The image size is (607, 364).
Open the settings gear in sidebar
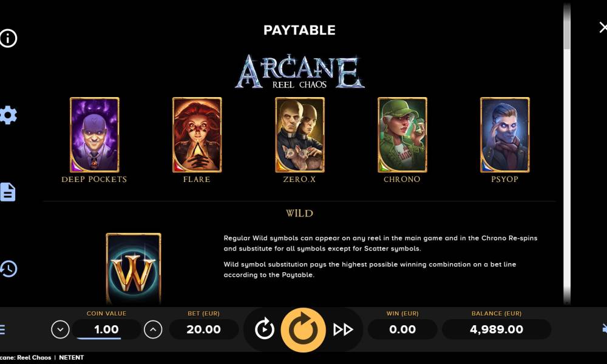click(8, 115)
